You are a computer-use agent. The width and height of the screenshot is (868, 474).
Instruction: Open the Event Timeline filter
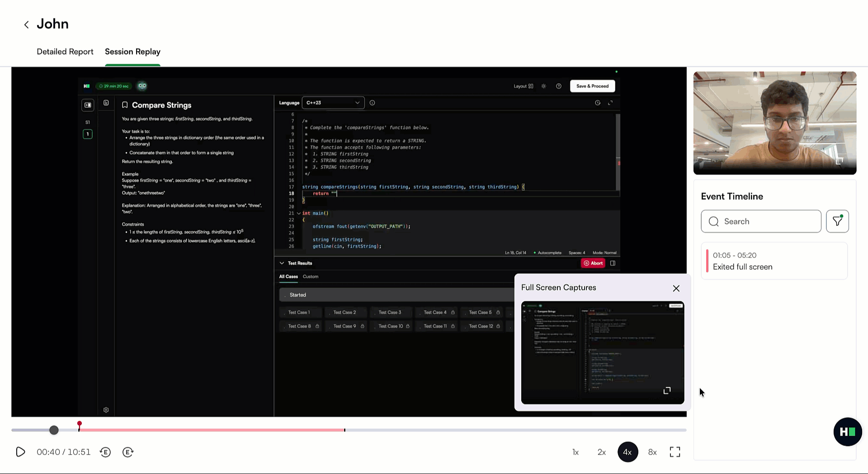(x=837, y=221)
